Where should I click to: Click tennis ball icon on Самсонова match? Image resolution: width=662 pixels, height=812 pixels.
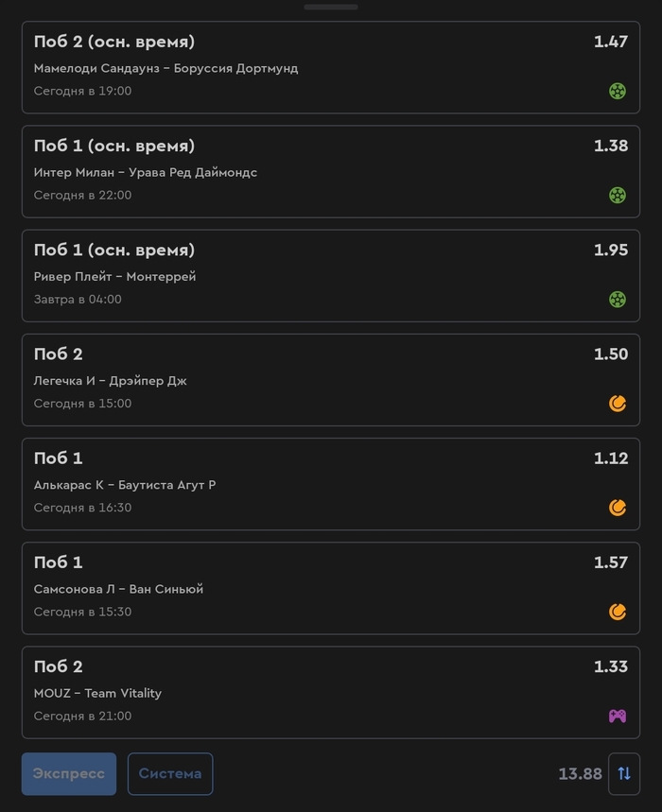coord(617,612)
